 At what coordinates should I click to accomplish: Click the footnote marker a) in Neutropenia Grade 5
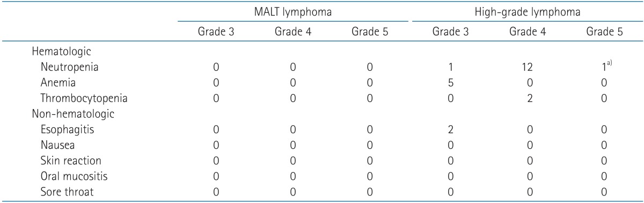608,63
